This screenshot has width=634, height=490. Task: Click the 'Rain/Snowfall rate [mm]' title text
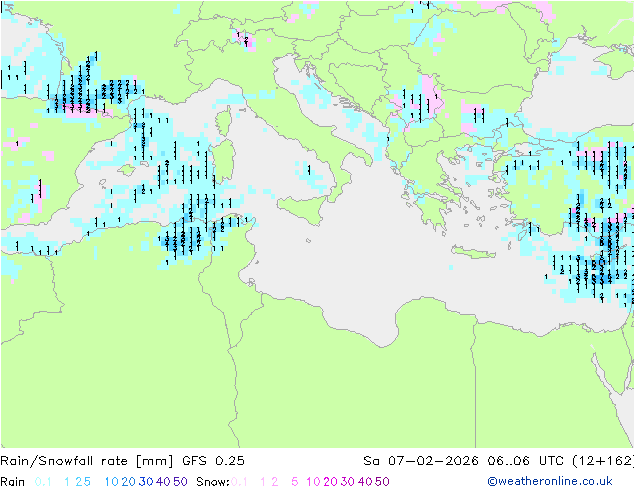click(x=87, y=461)
